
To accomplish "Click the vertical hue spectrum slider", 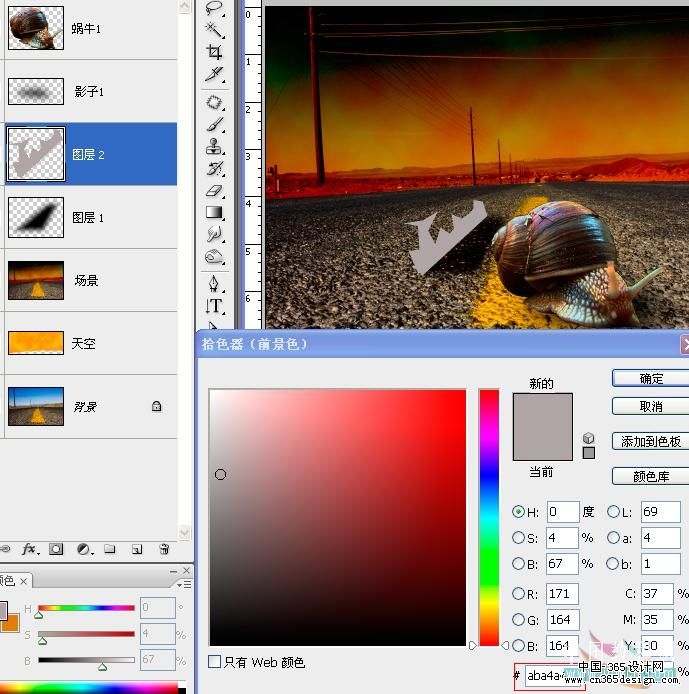I will pyautogui.click(x=489, y=517).
